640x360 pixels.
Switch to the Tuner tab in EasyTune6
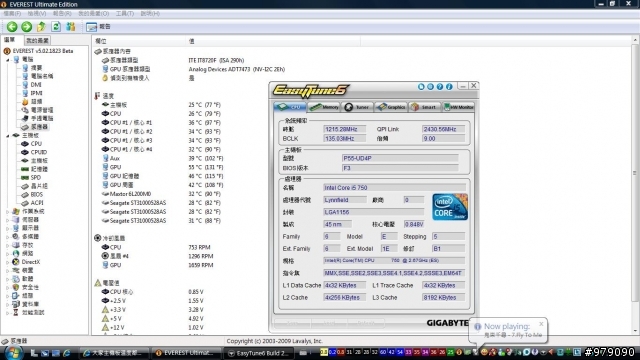(x=357, y=107)
